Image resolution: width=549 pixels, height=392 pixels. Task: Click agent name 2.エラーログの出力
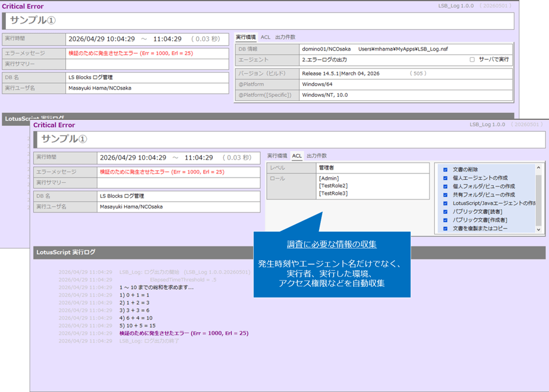point(324,60)
